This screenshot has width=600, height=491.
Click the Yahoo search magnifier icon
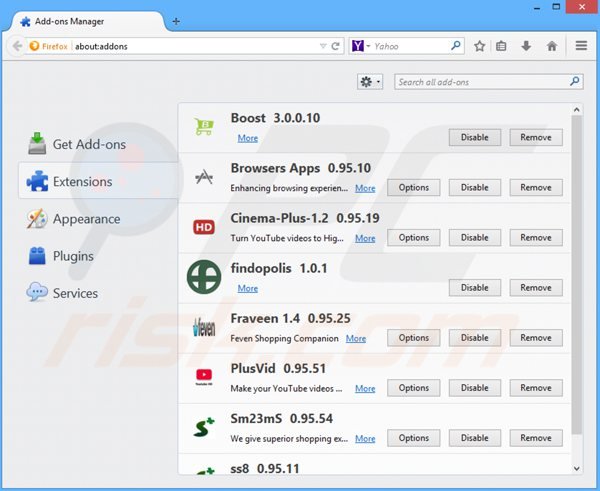pos(455,46)
